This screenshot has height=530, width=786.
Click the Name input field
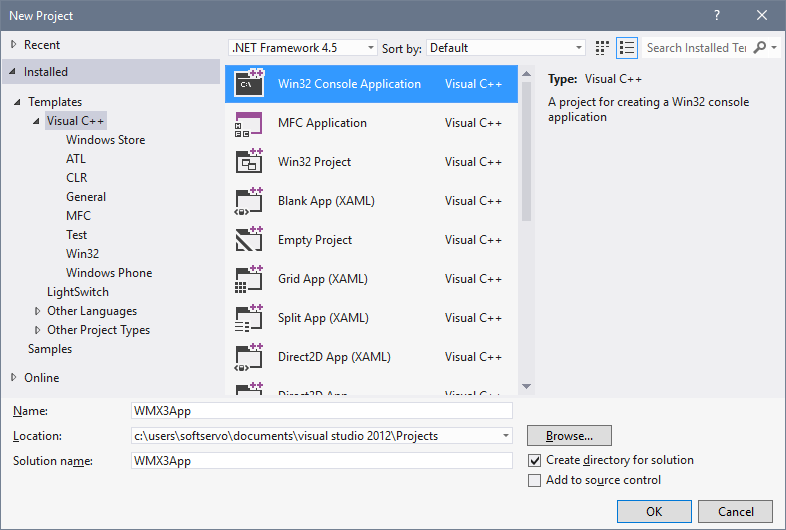click(322, 411)
